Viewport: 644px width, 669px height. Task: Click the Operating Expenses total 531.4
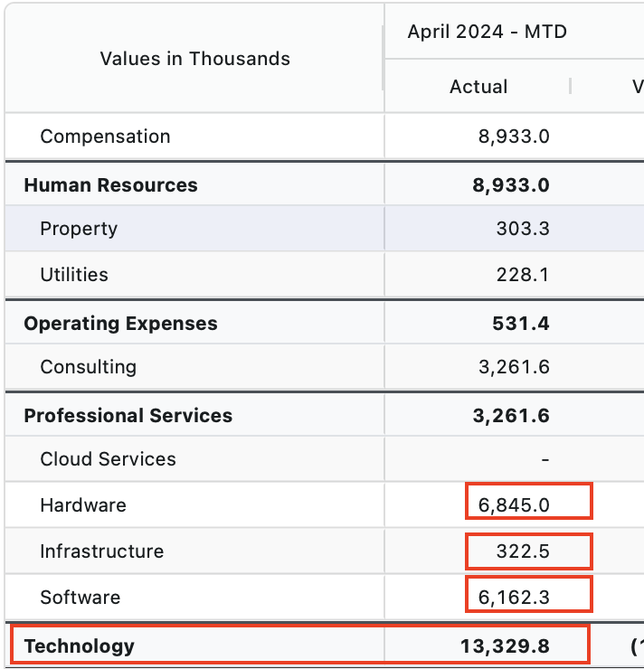(x=522, y=324)
